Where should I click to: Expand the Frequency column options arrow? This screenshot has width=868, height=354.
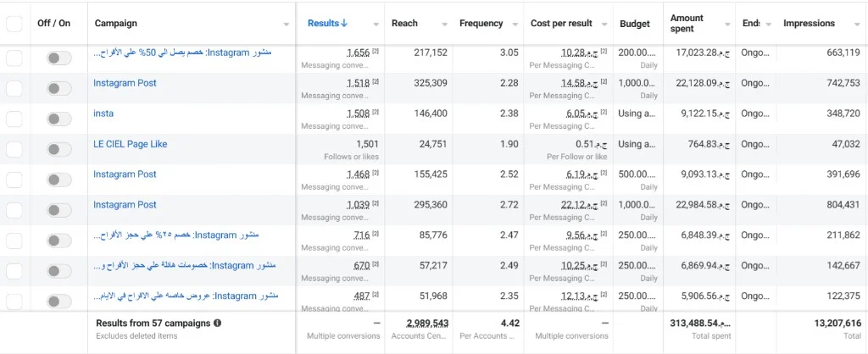(x=515, y=25)
